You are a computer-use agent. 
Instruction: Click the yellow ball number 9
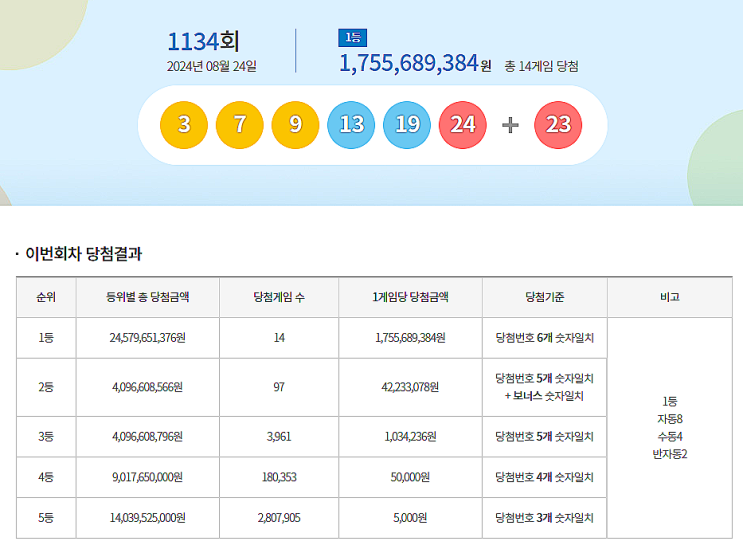(295, 125)
